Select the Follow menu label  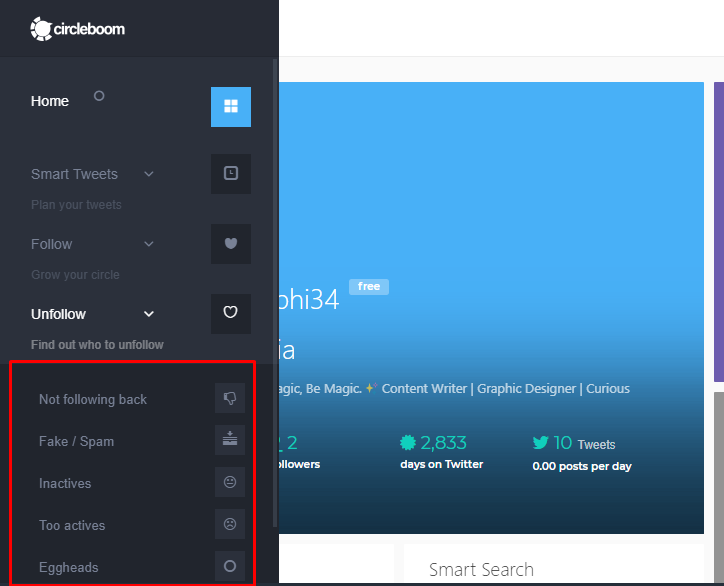pos(52,244)
